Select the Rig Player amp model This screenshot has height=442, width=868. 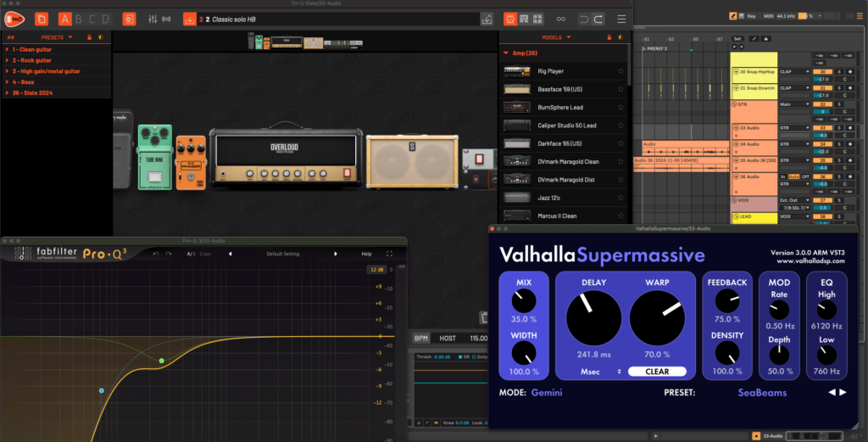(x=564, y=71)
